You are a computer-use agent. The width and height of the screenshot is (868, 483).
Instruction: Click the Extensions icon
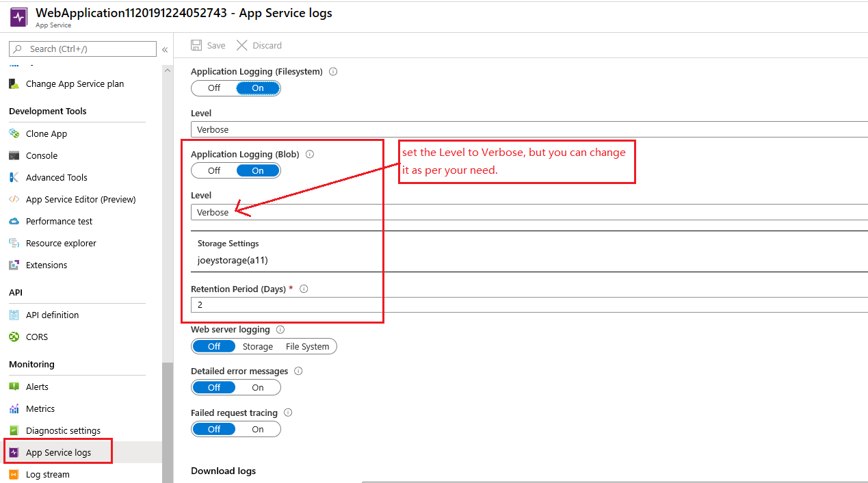tap(14, 265)
